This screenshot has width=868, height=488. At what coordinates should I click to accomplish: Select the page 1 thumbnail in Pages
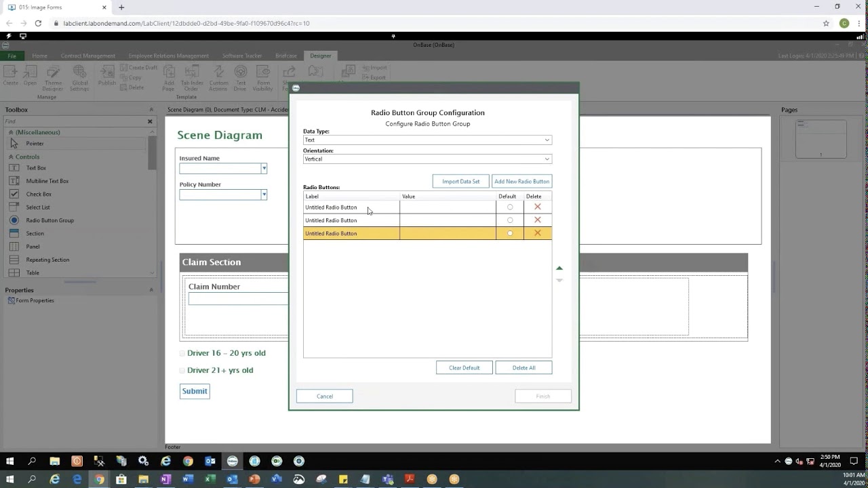821,139
